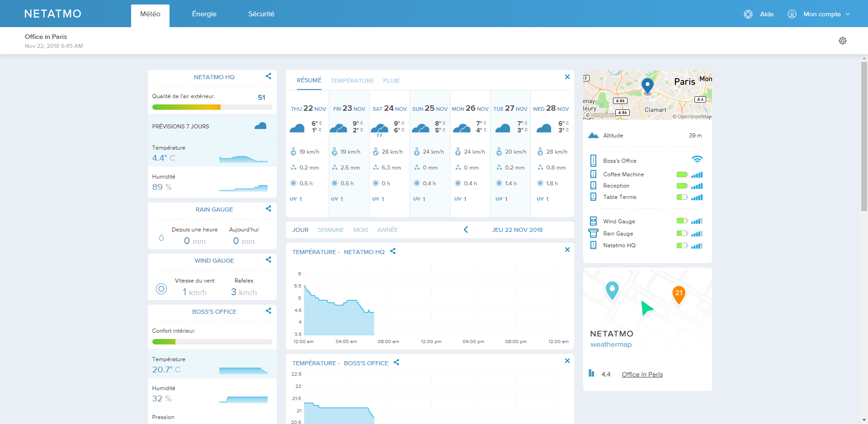Click the Boss's Office temperature 20.7°C

(x=166, y=370)
